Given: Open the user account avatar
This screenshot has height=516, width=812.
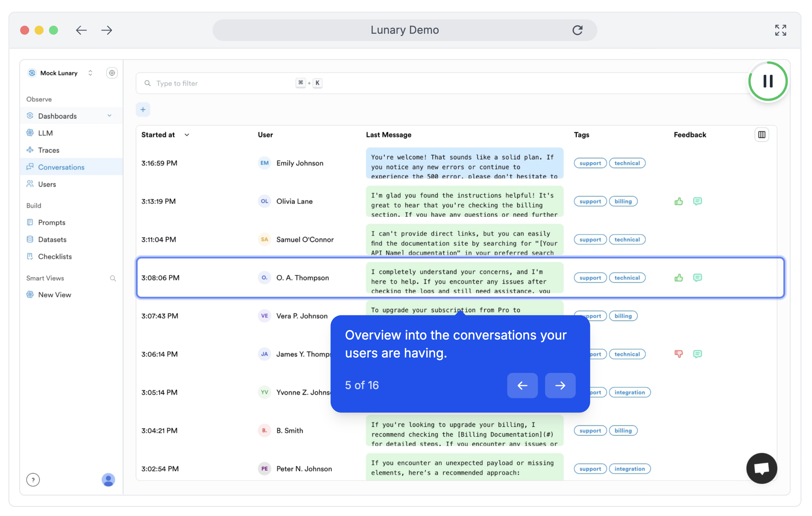Looking at the screenshot, I should [108, 479].
